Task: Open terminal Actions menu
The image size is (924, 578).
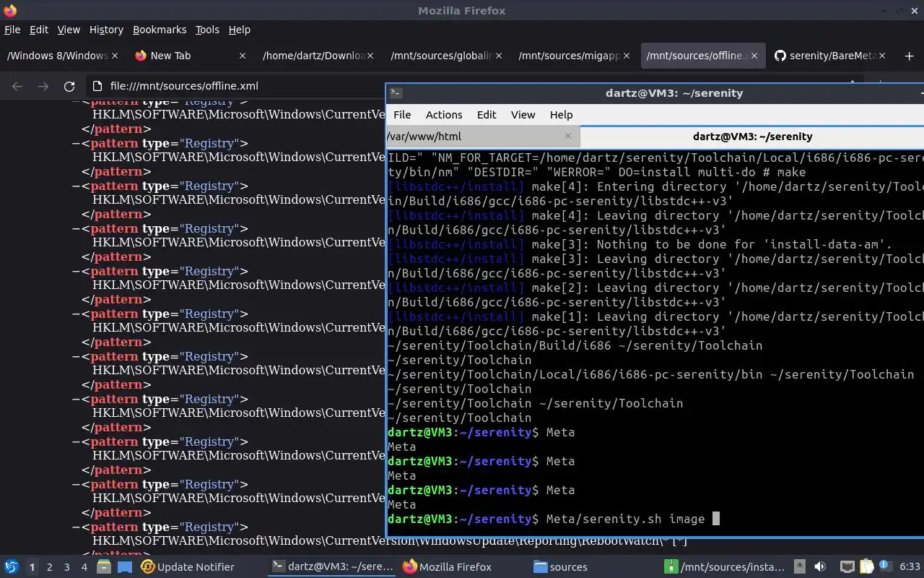Action: coord(444,115)
